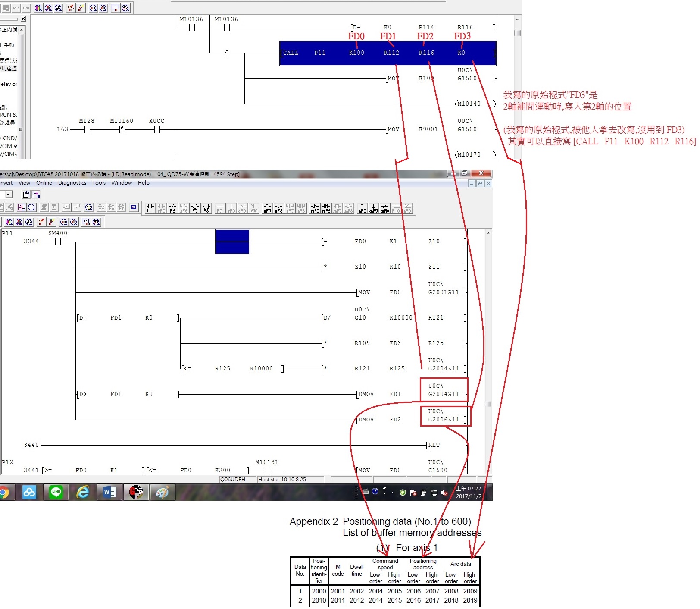Select the highlighted CALL P11 instruction row

[x=387, y=53]
